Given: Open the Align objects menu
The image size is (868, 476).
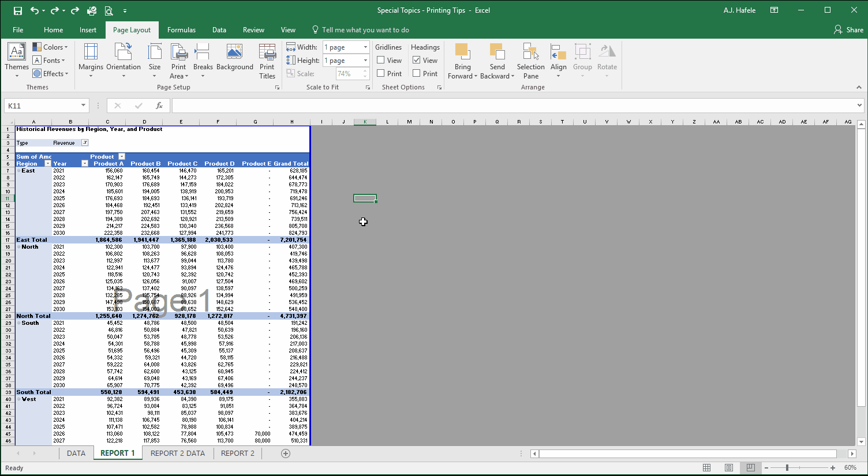Looking at the screenshot, I should tap(559, 61).
